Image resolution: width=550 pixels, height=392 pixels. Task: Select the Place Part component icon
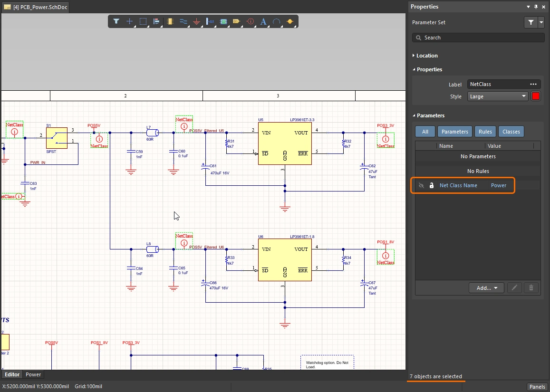click(x=170, y=21)
